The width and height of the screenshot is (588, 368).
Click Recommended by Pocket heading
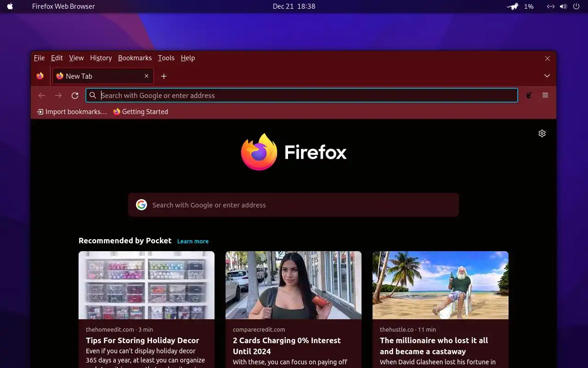tap(125, 241)
